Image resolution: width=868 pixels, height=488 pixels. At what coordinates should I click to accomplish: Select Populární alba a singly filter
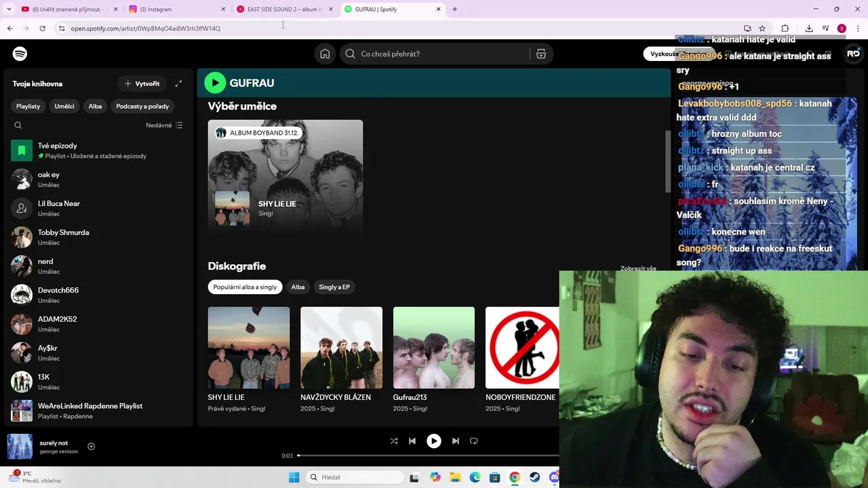pos(245,287)
